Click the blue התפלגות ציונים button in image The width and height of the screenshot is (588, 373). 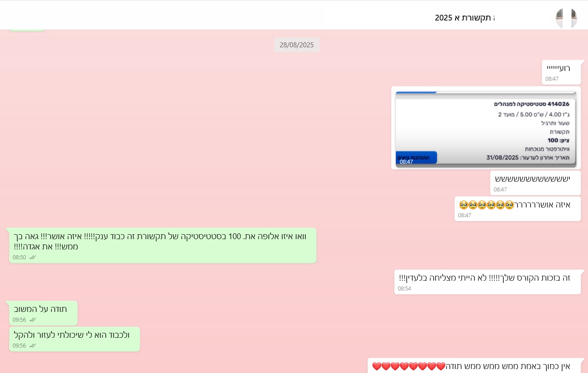pyautogui.click(x=416, y=157)
